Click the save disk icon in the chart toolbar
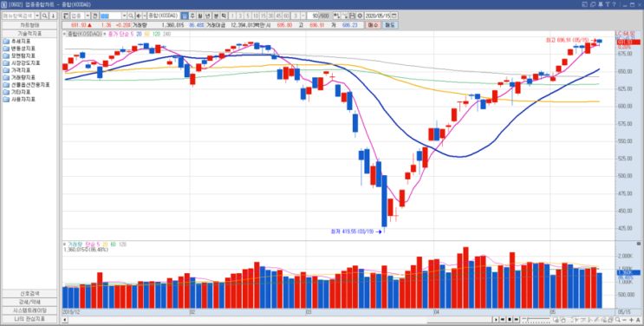 click(352, 16)
